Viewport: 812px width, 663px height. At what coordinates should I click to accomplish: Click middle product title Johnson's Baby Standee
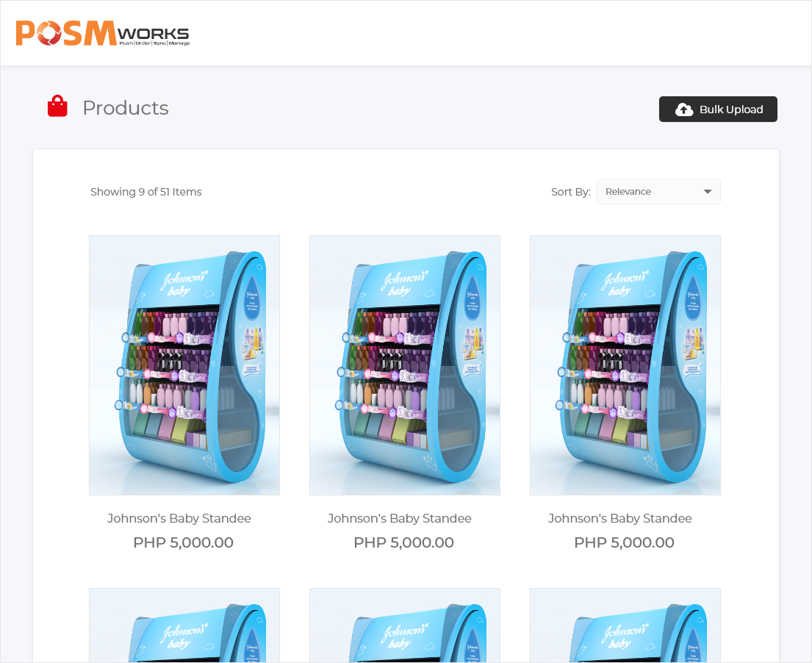[400, 518]
